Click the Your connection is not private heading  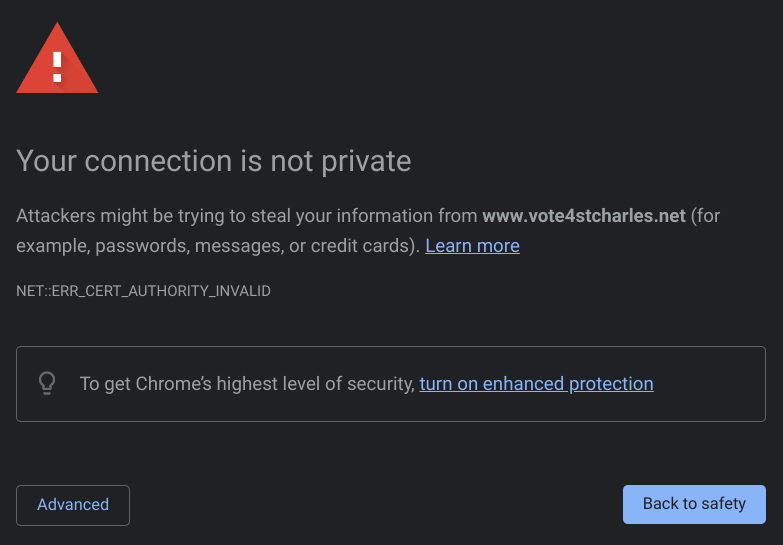(213, 160)
